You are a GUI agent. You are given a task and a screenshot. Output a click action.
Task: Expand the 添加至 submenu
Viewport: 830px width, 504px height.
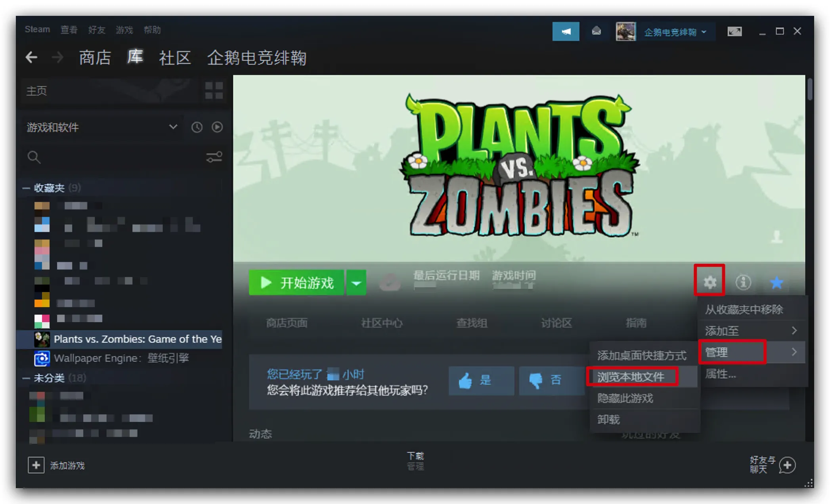(x=752, y=330)
